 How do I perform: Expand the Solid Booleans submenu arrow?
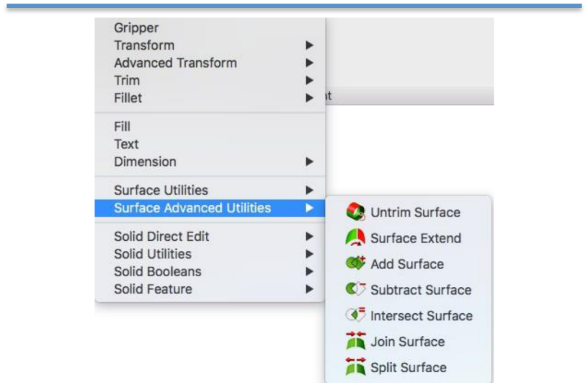[x=309, y=272]
